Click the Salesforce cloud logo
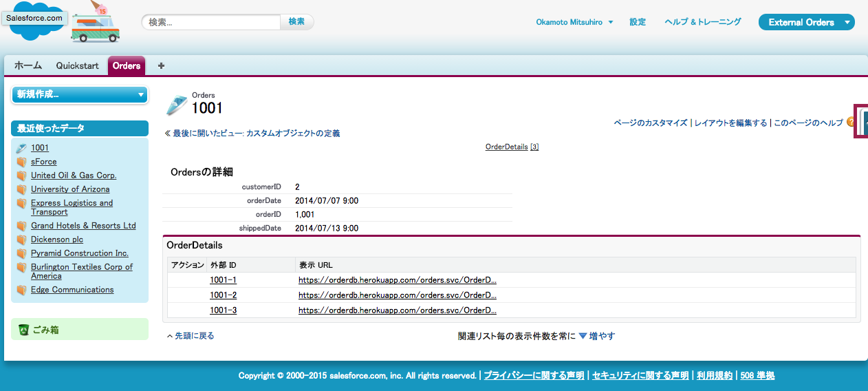 [x=34, y=19]
